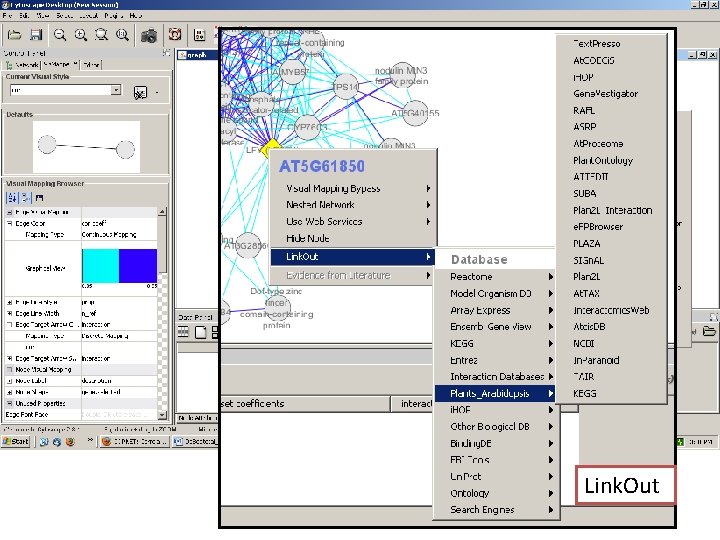Screen dimensions: 720x540
Task: Click the Firefox task in the Windows taskbar
Action: 135,442
